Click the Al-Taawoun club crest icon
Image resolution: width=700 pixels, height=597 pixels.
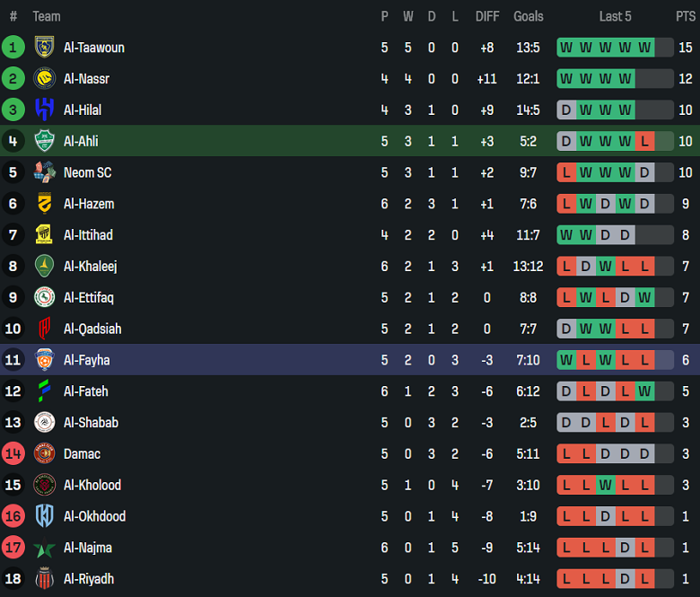coord(44,48)
